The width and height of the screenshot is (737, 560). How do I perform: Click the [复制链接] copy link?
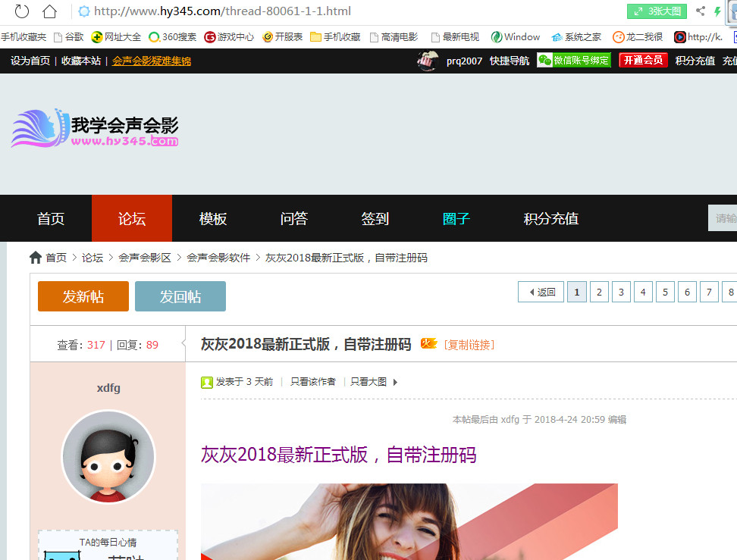pos(469,345)
